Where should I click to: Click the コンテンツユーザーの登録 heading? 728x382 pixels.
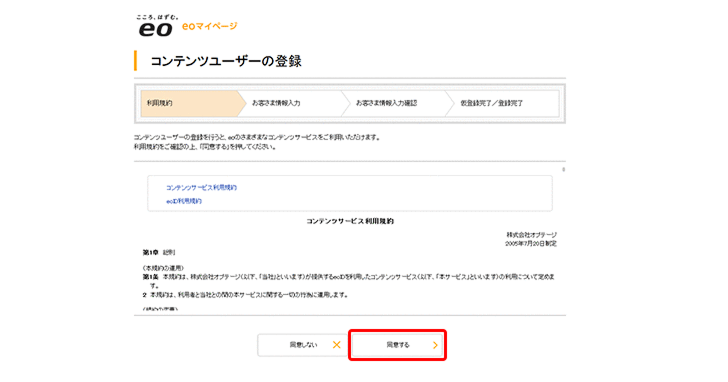pyautogui.click(x=226, y=61)
